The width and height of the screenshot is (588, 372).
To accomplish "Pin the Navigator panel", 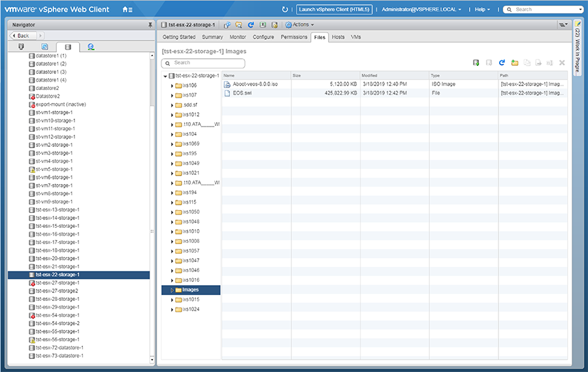I will point(150,25).
